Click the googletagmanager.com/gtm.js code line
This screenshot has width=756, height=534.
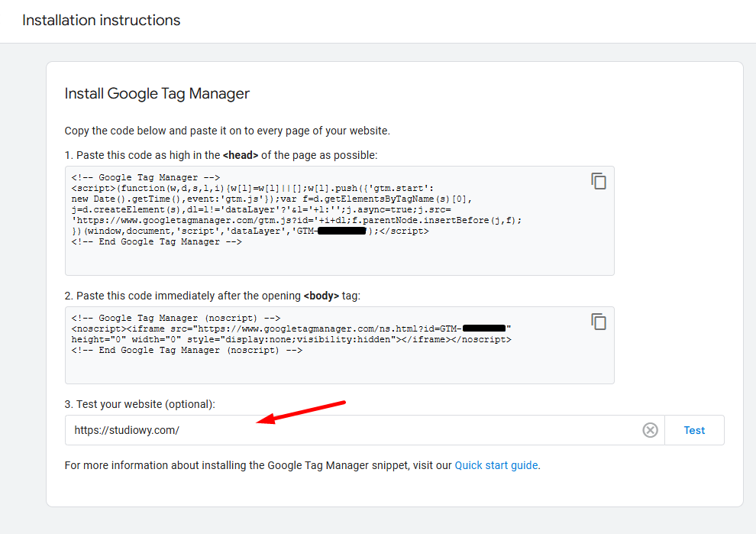296,221
